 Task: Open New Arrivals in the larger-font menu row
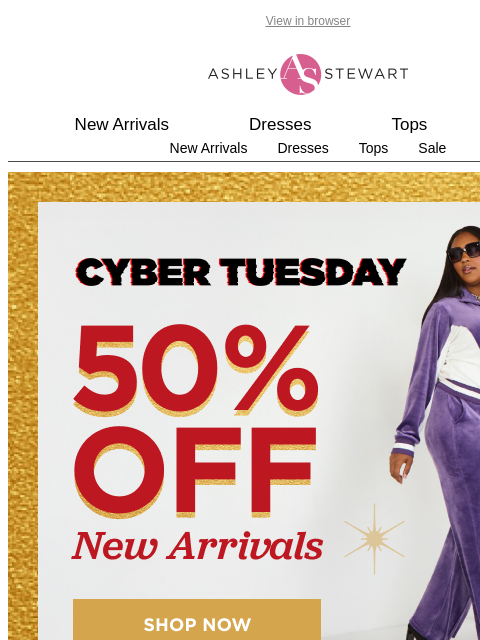pyautogui.click(x=122, y=124)
